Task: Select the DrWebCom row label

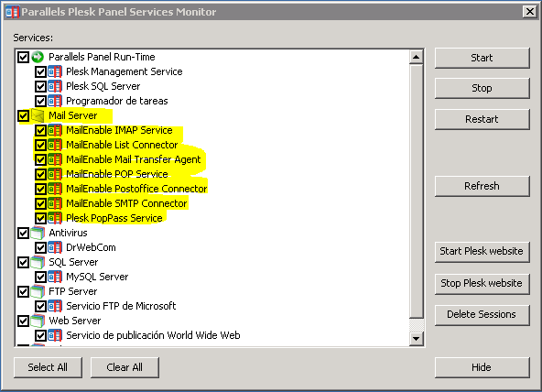Action: tap(91, 247)
